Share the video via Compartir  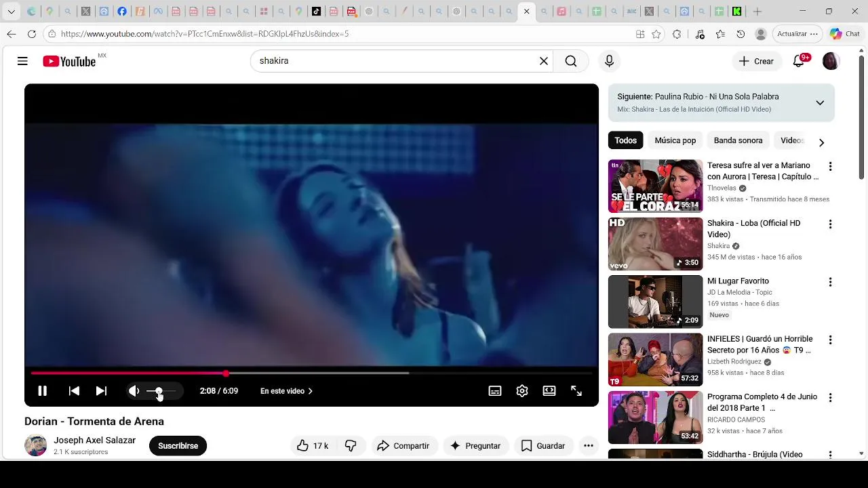point(403,446)
